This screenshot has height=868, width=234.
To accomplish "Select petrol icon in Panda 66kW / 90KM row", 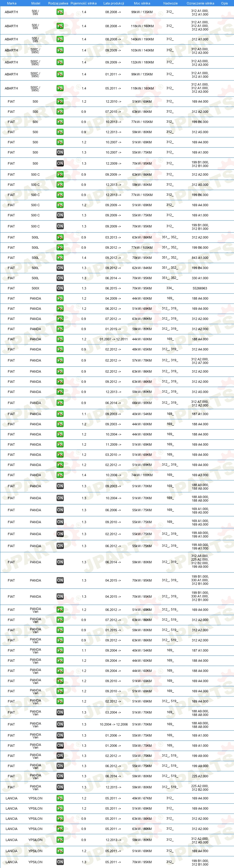I will tap(60, 403).
